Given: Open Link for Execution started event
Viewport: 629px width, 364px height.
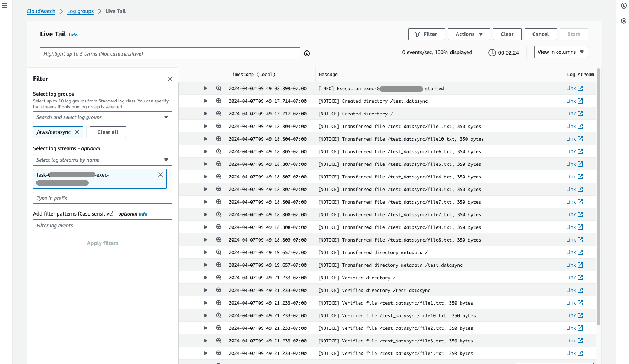Looking at the screenshot, I should pyautogui.click(x=574, y=88).
